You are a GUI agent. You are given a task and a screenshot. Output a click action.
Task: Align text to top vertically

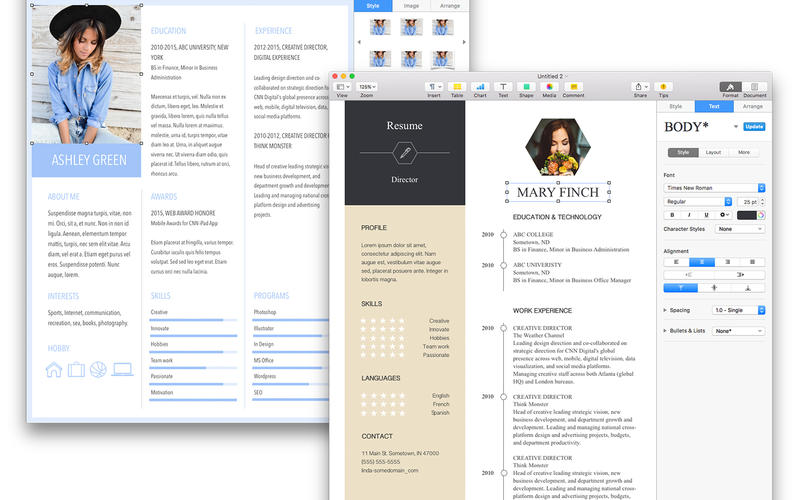pyautogui.click(x=681, y=288)
